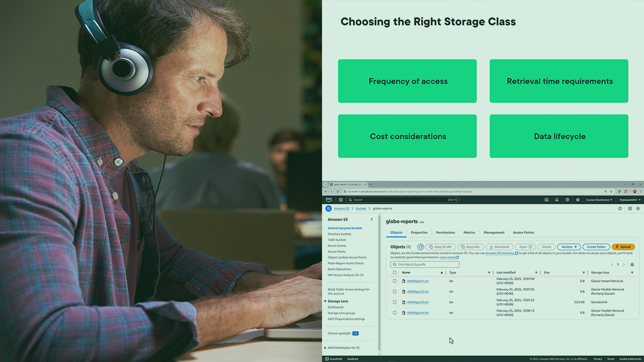Expand AWS Marketplace for S3 section
The width and height of the screenshot is (644, 362).
tap(325, 347)
